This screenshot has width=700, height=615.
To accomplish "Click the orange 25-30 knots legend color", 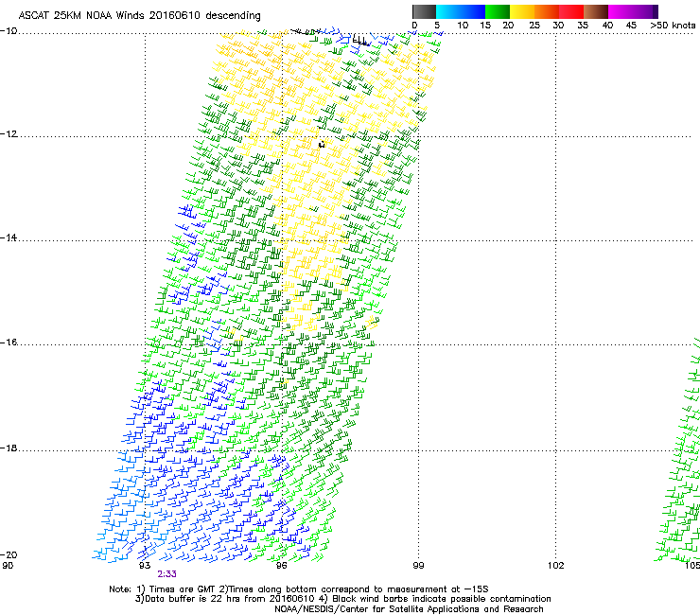I will (547, 11).
